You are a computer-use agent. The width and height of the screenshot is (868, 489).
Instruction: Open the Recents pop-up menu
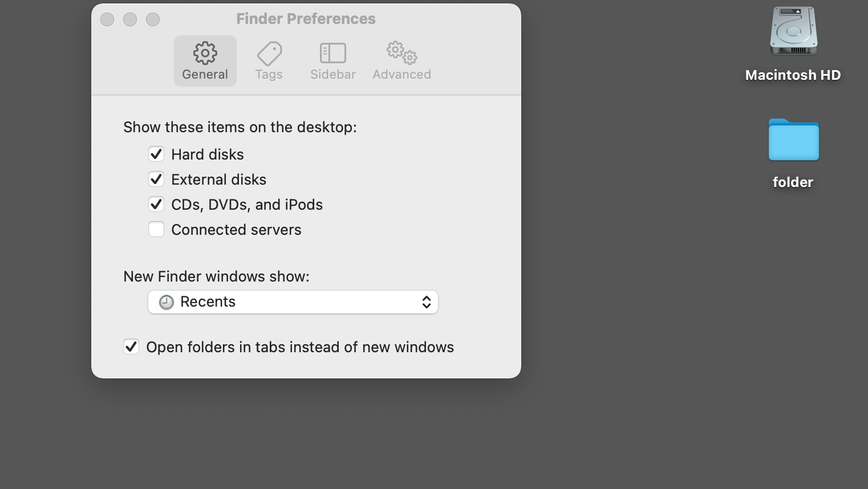[x=293, y=302]
